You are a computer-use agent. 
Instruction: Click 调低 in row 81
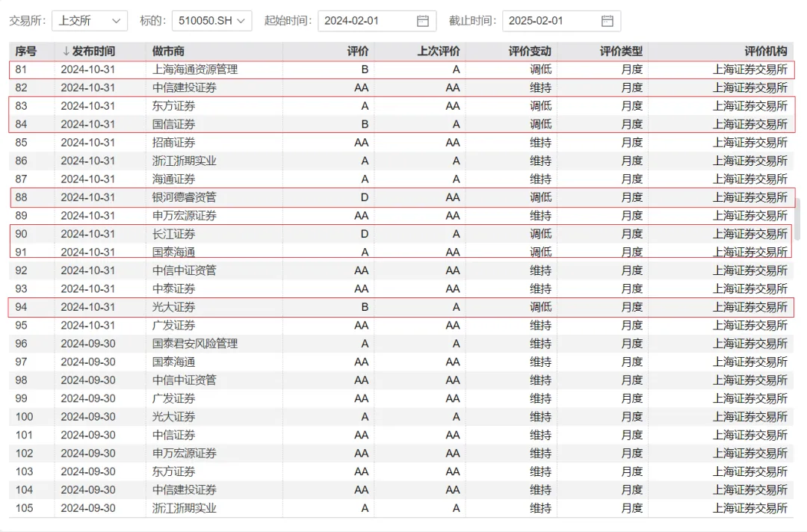pos(540,69)
